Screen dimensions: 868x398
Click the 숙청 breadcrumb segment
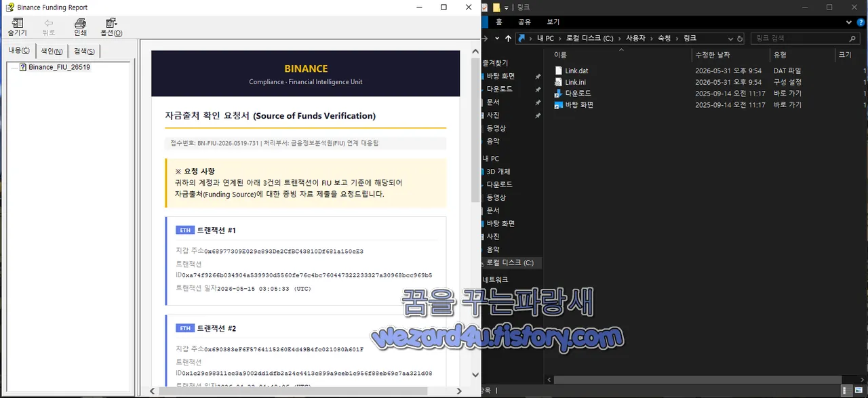tap(665, 39)
